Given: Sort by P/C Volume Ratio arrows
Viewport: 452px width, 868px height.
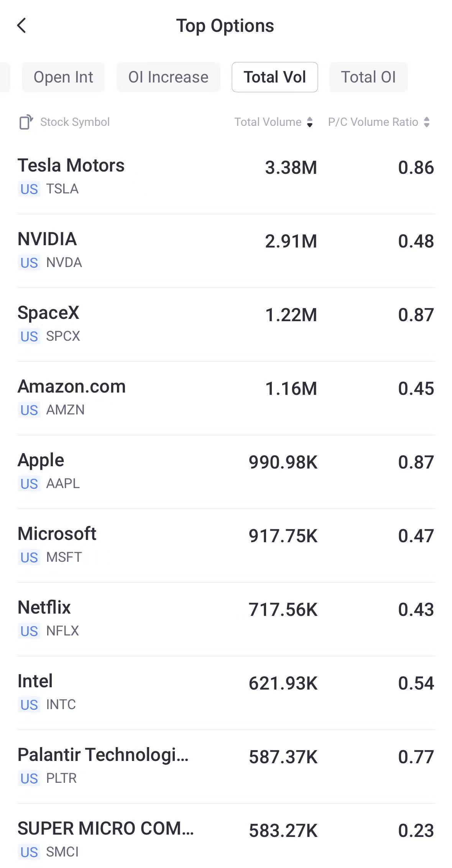Looking at the screenshot, I should click(x=427, y=122).
